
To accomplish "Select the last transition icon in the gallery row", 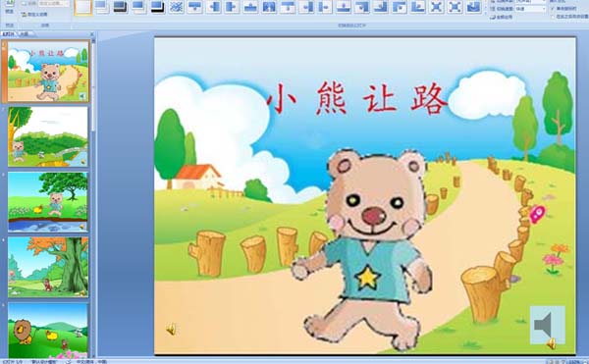I will click(x=474, y=7).
